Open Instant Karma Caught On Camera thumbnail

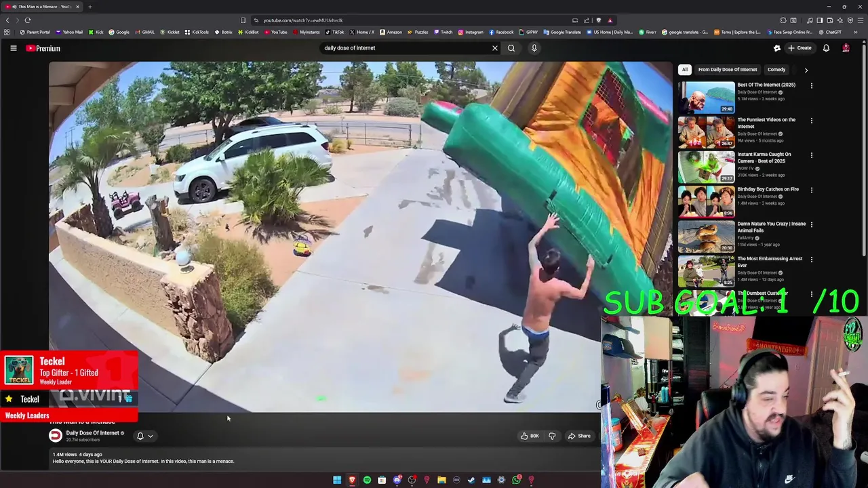pyautogui.click(x=706, y=167)
